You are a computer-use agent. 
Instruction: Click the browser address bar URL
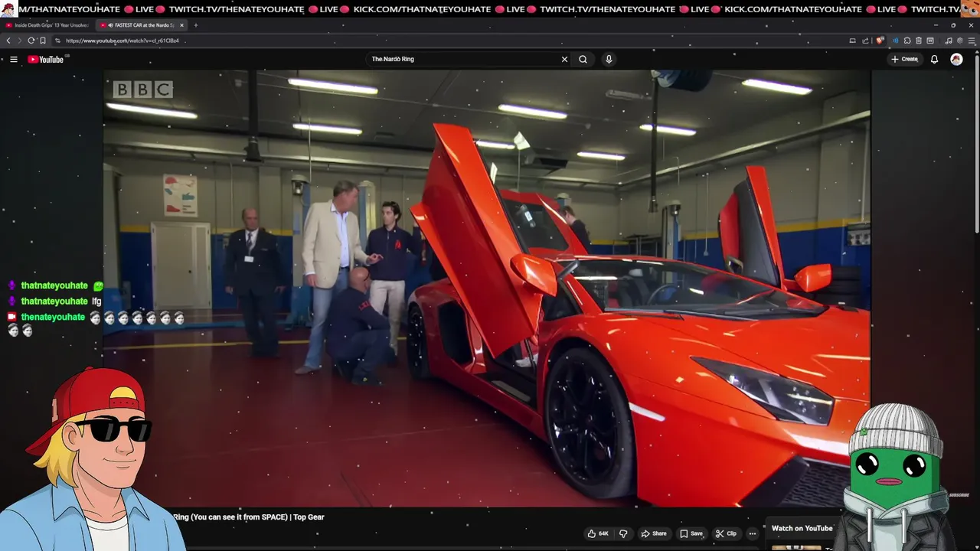point(122,41)
